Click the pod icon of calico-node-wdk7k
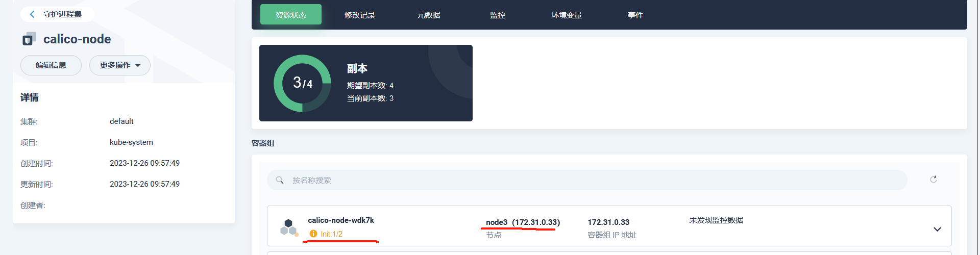The image size is (980, 255). click(x=289, y=227)
